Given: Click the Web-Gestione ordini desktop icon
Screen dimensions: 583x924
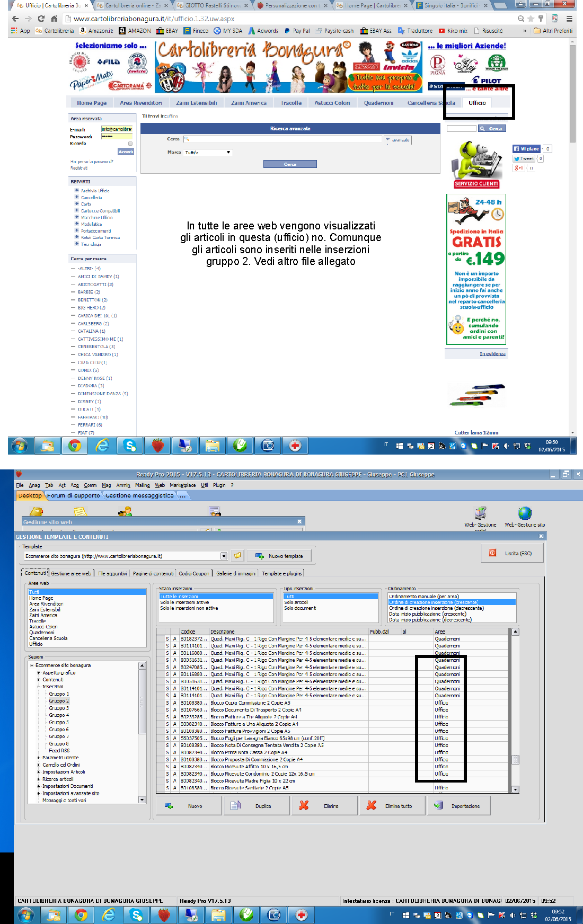Looking at the screenshot, I should 480,517.
